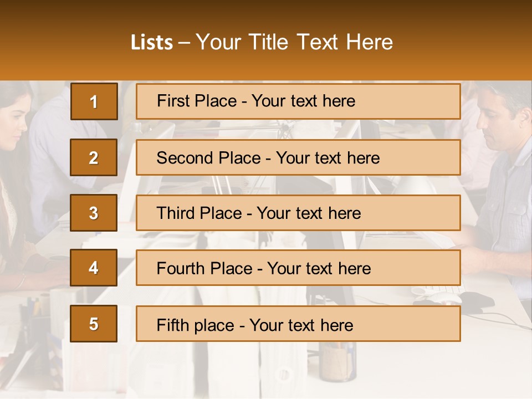The height and width of the screenshot is (399, 532).
Task: Click the number 5 box
Action: pyautogui.click(x=94, y=324)
